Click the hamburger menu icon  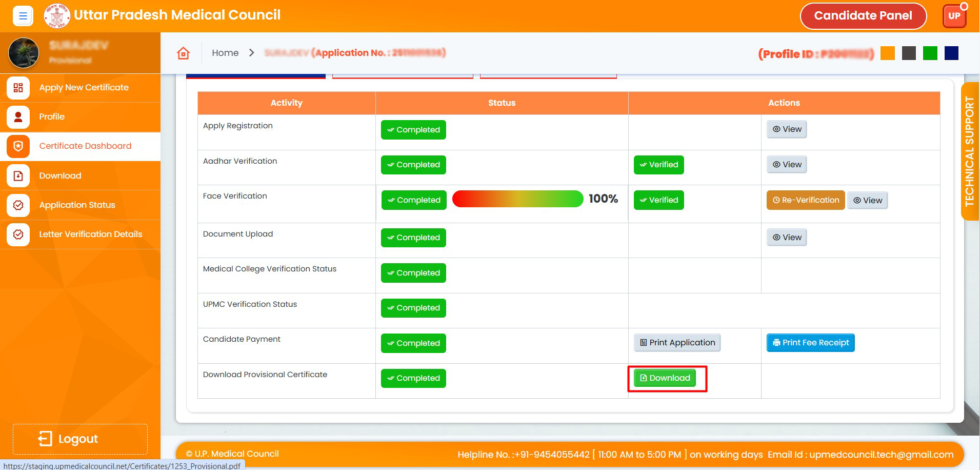click(x=23, y=16)
